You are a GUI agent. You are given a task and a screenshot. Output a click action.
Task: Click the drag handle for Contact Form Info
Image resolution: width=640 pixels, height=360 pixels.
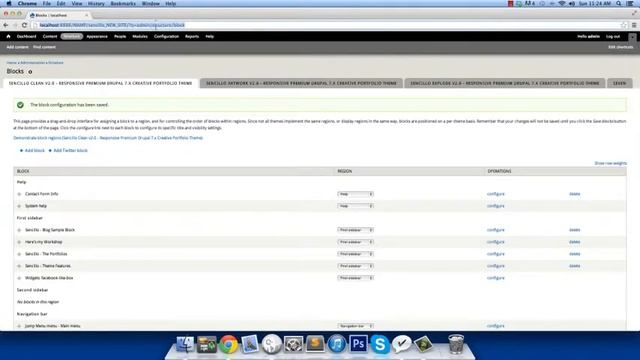[19, 194]
